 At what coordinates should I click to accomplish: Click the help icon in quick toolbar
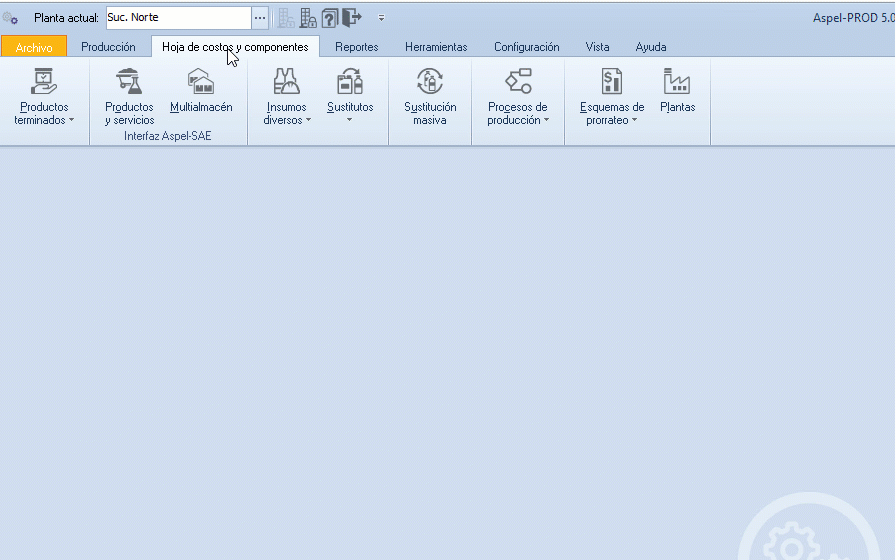click(x=330, y=18)
